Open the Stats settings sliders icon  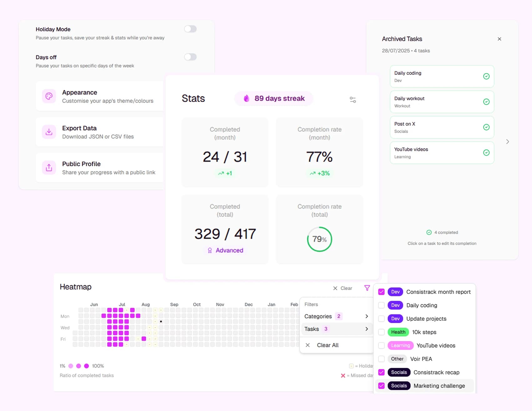(x=353, y=99)
